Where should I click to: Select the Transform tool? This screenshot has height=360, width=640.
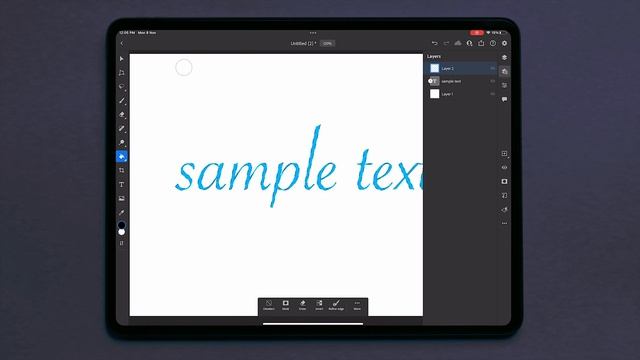point(122,73)
